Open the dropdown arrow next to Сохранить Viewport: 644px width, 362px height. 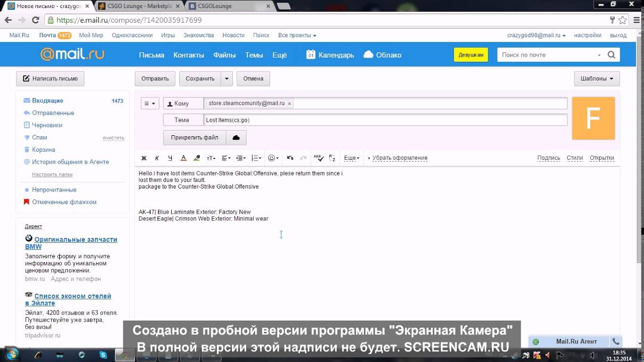pyautogui.click(x=227, y=79)
